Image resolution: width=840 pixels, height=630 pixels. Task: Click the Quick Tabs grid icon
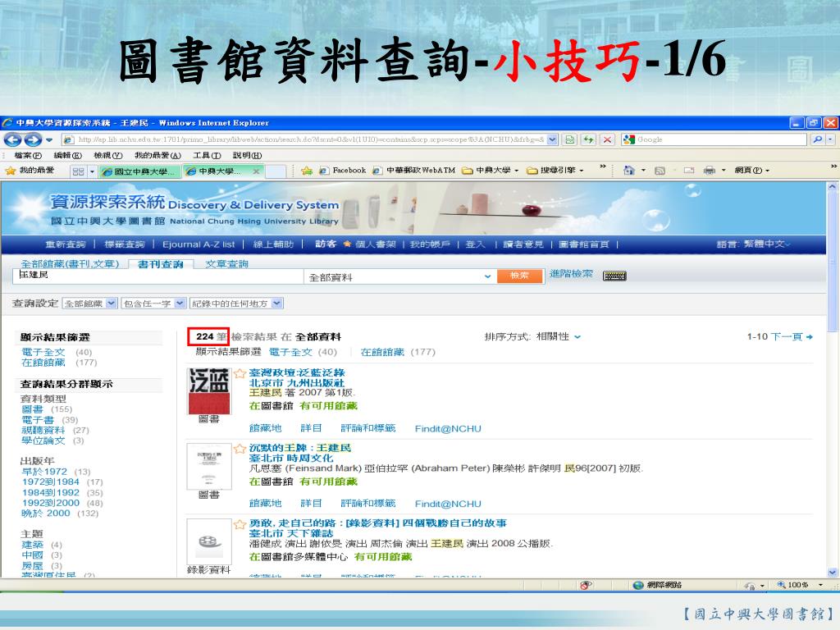[x=78, y=171]
